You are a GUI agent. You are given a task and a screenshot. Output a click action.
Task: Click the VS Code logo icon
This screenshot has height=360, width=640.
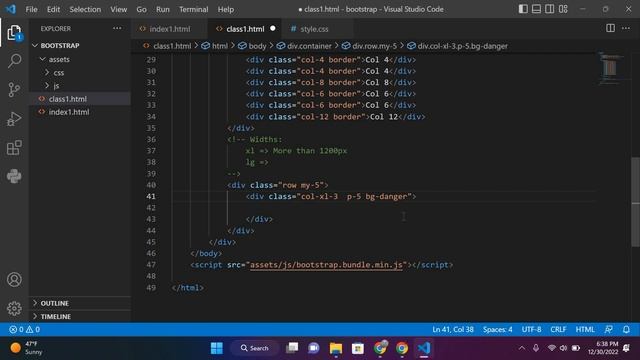pyautogui.click(x=11, y=9)
